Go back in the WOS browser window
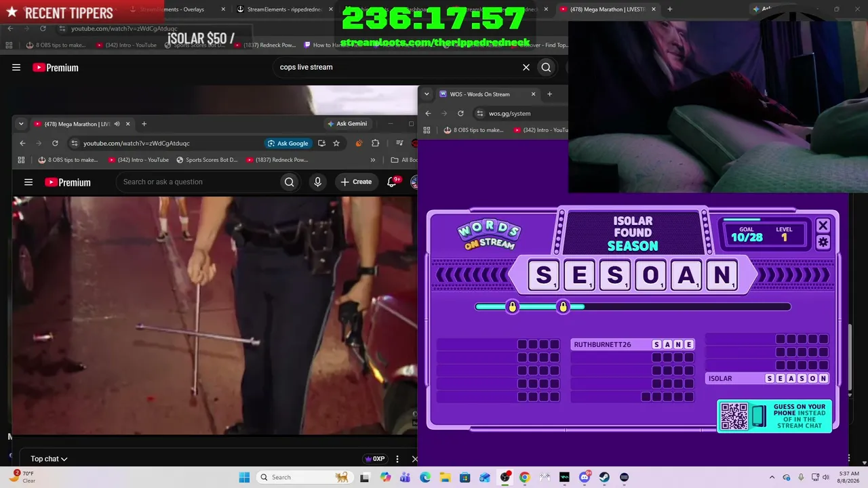The width and height of the screenshot is (868, 488). [428, 113]
